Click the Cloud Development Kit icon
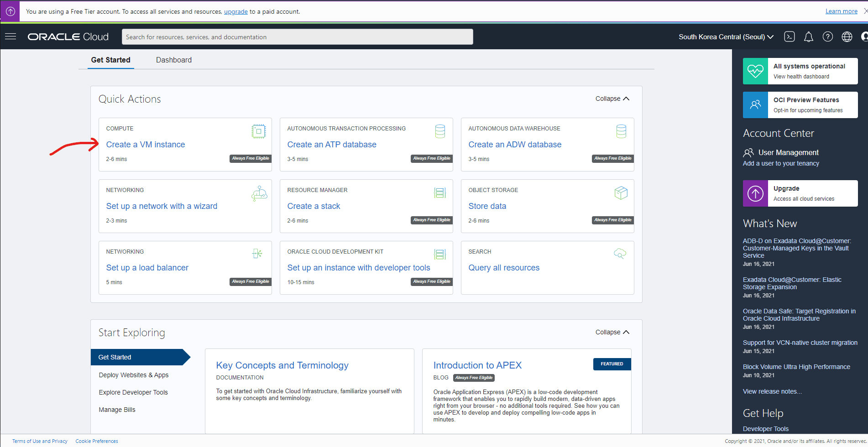 point(440,255)
